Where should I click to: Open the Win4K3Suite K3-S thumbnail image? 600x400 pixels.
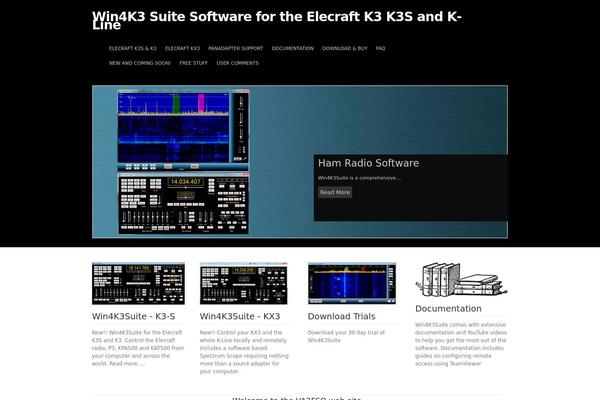pyautogui.click(x=138, y=283)
